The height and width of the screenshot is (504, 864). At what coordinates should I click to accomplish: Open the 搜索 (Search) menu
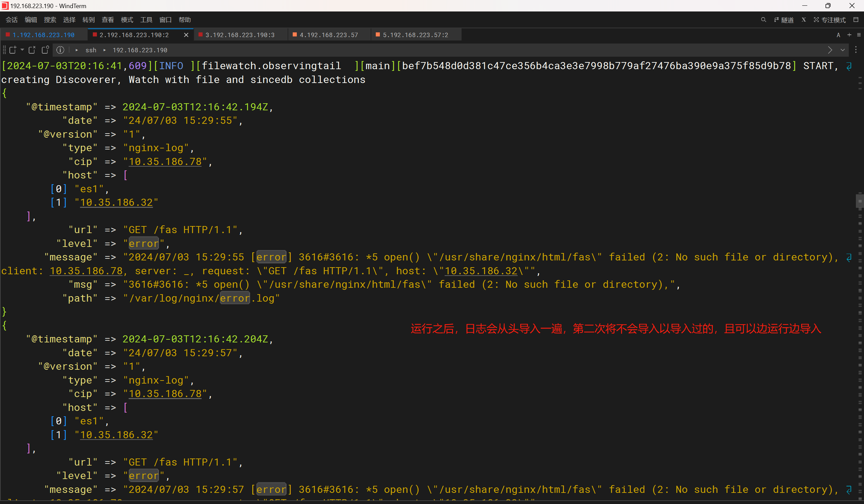tap(50, 20)
